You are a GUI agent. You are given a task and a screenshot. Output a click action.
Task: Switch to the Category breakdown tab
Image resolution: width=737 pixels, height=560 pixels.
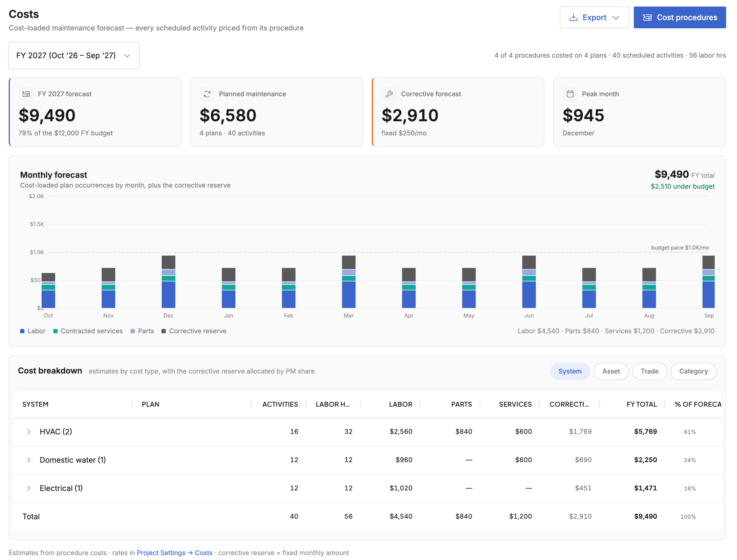tap(693, 371)
